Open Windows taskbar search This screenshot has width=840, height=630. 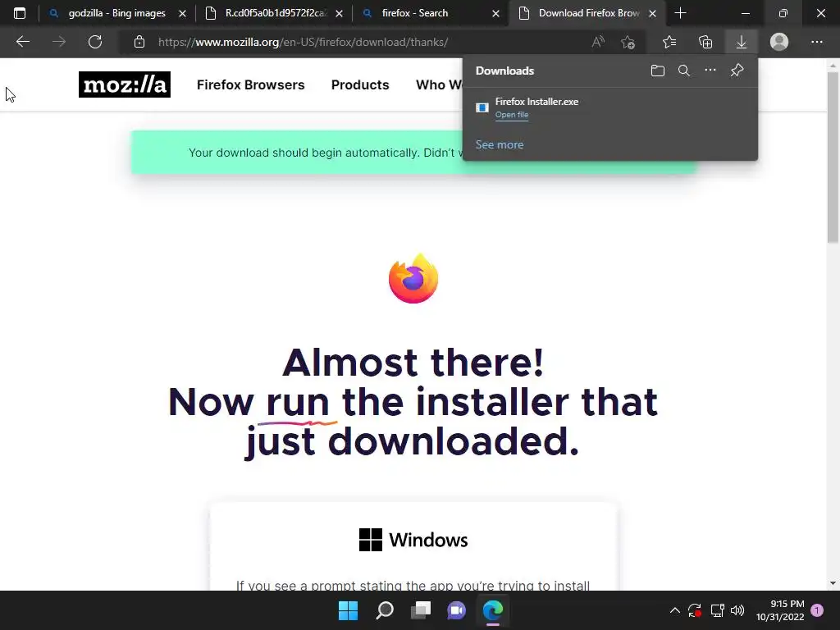coord(385,610)
